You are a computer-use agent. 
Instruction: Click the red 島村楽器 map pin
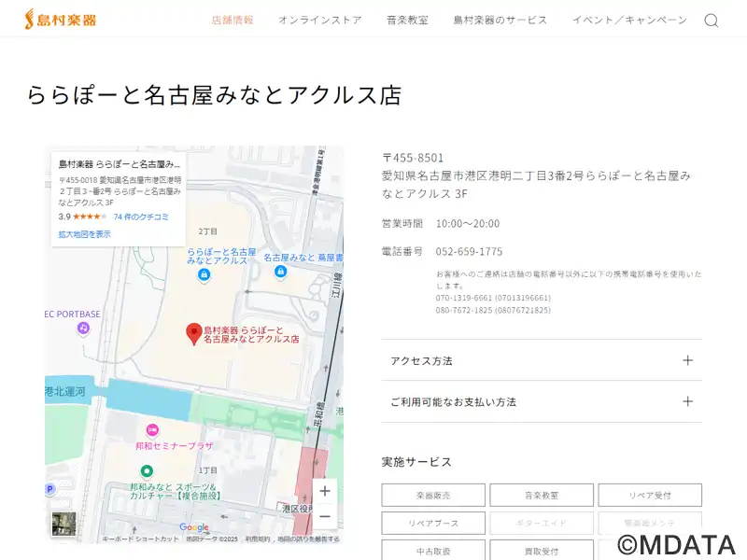[193, 334]
